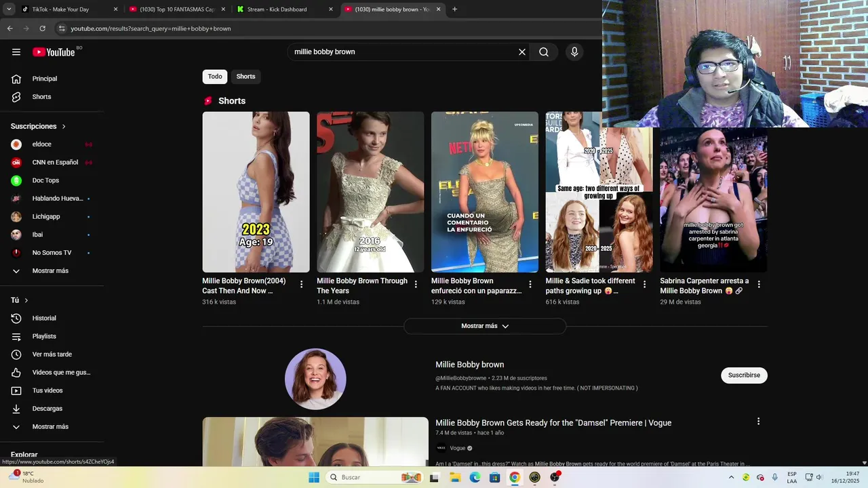The width and height of the screenshot is (868, 488).
Task: Open the Vogue channel name link
Action: (x=458, y=448)
